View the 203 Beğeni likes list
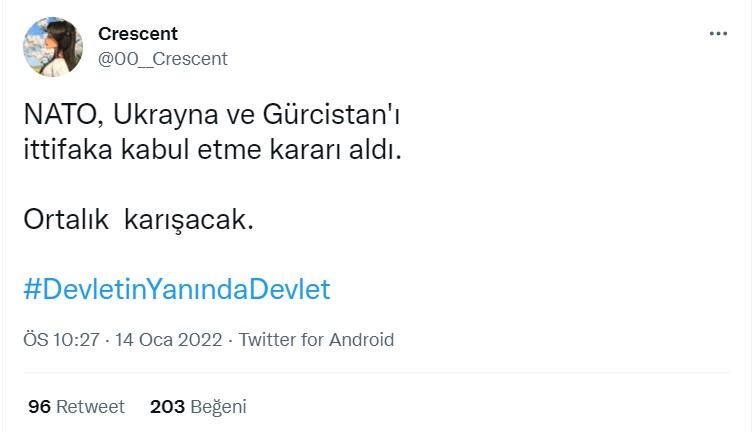Screen dimensions: 752x432 pos(198,407)
